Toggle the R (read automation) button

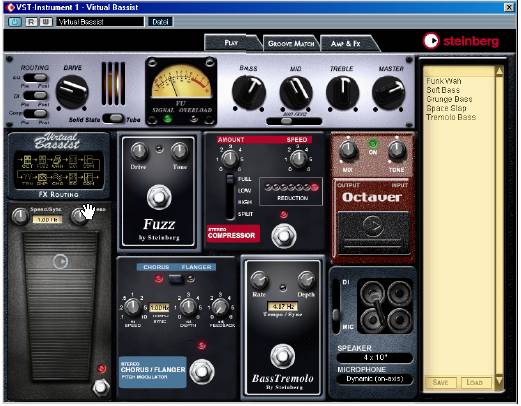coord(31,22)
